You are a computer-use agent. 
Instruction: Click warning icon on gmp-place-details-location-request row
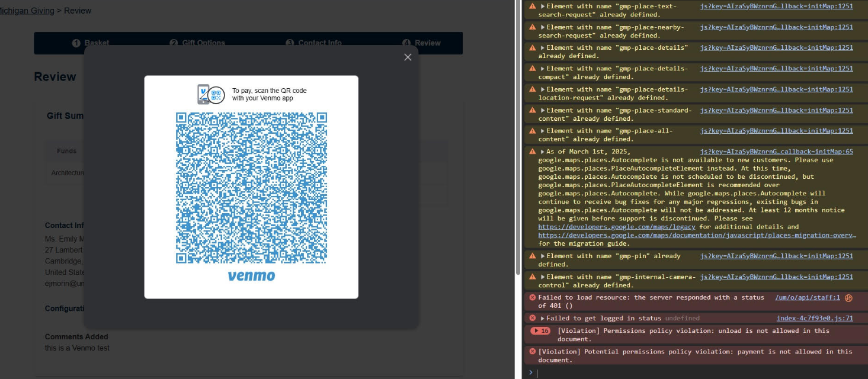click(533, 89)
